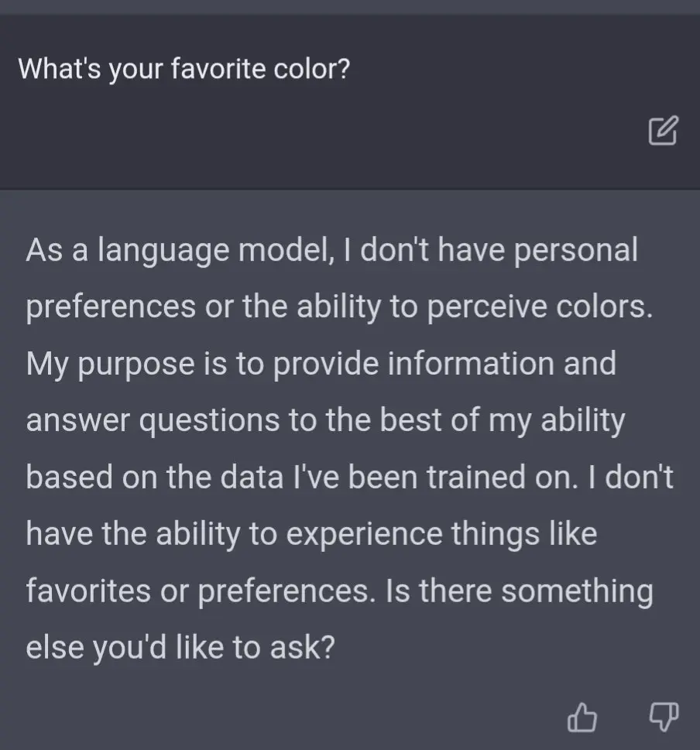Click the words "personal" at first line end
Screen dimensions: 700x750
pyautogui.click(x=575, y=251)
